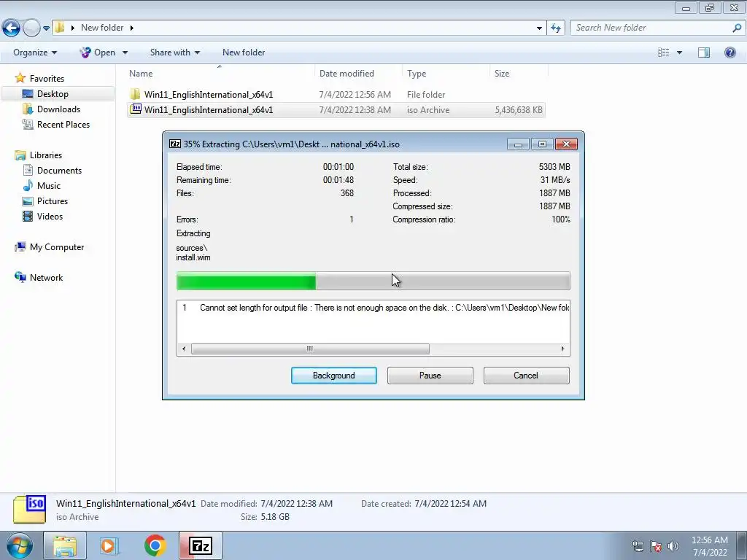Open Windows Media Player from taskbar
This screenshot has width=747, height=560.
click(109, 545)
